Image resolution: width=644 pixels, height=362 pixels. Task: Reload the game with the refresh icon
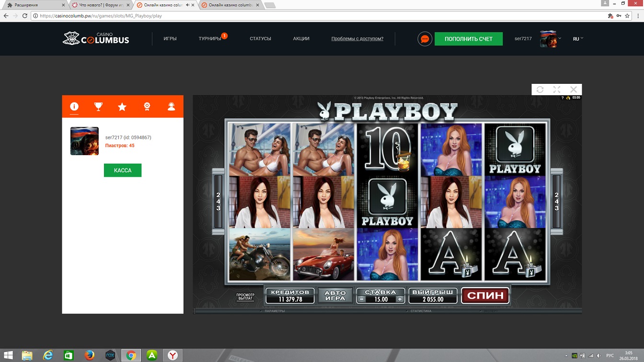coord(540,90)
